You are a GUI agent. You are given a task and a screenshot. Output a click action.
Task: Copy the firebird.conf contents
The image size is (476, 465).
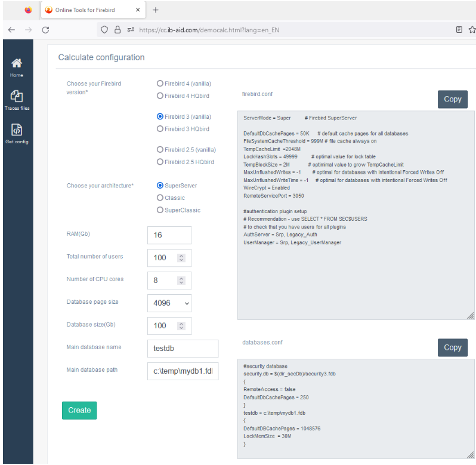452,99
